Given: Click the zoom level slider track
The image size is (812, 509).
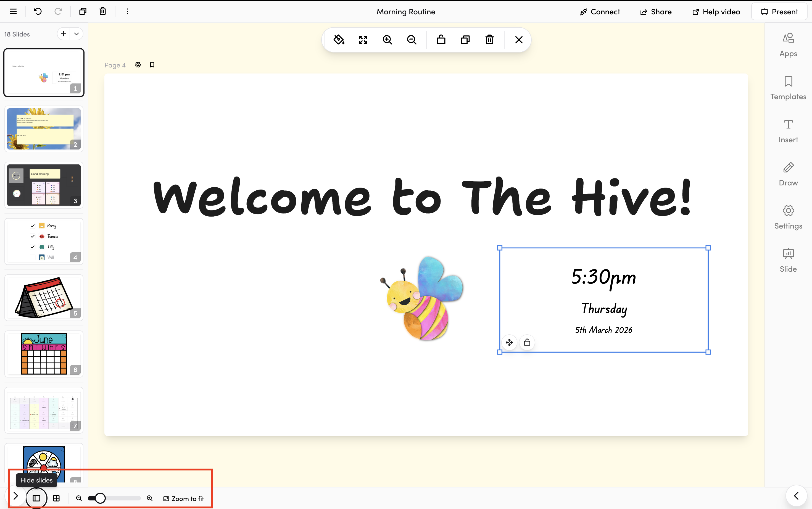Looking at the screenshot, I should click(123, 498).
